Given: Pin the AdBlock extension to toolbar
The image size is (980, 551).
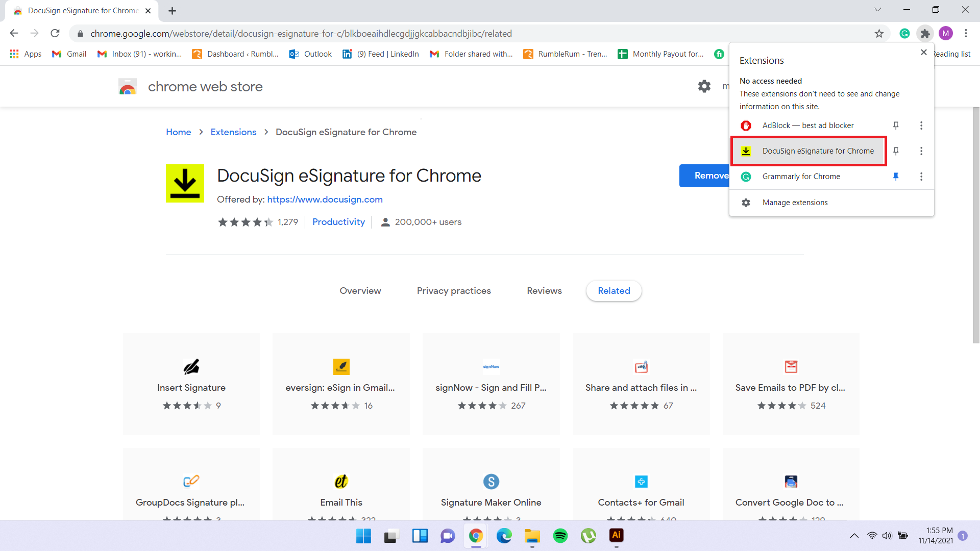Looking at the screenshot, I should click(x=896, y=126).
